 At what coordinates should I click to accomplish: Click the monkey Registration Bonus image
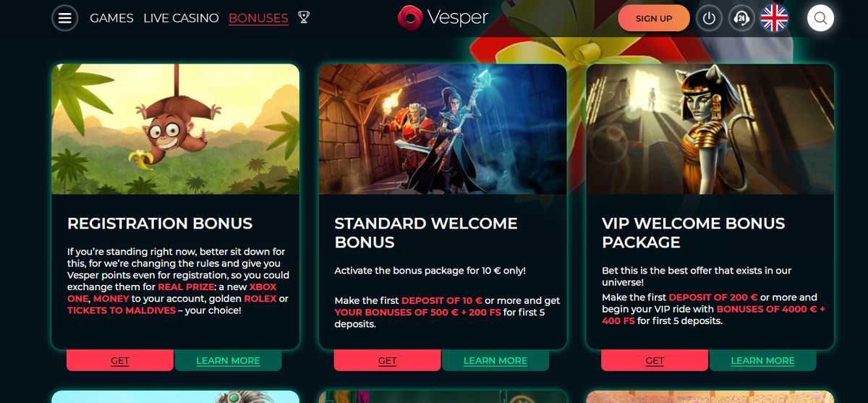176,129
